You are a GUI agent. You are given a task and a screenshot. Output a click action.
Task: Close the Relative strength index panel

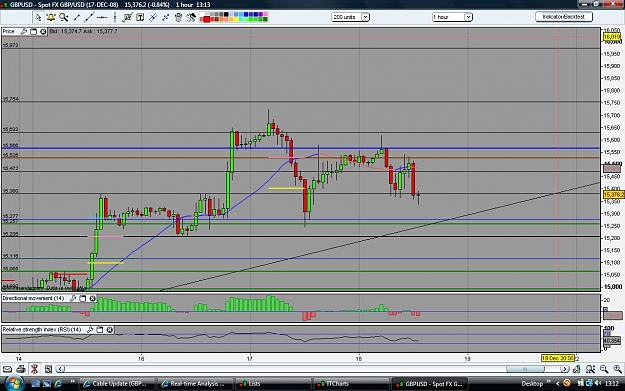(x=110, y=330)
